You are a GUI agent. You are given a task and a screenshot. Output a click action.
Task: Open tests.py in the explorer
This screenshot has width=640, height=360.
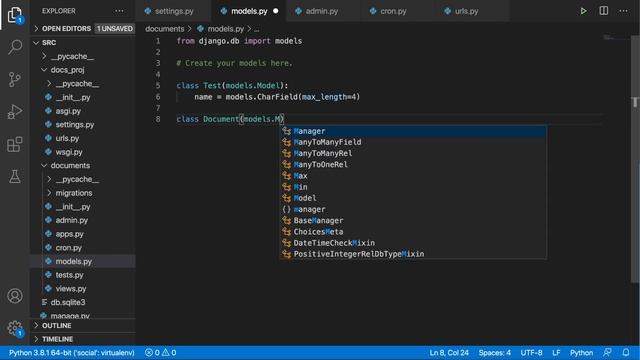[69, 275]
